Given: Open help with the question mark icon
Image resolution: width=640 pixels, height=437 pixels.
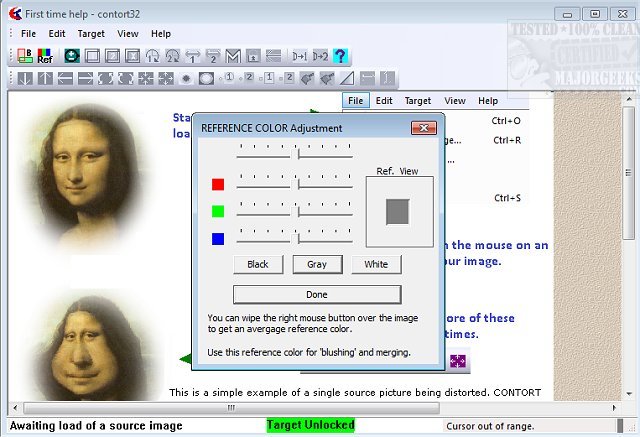Looking at the screenshot, I should 340,56.
